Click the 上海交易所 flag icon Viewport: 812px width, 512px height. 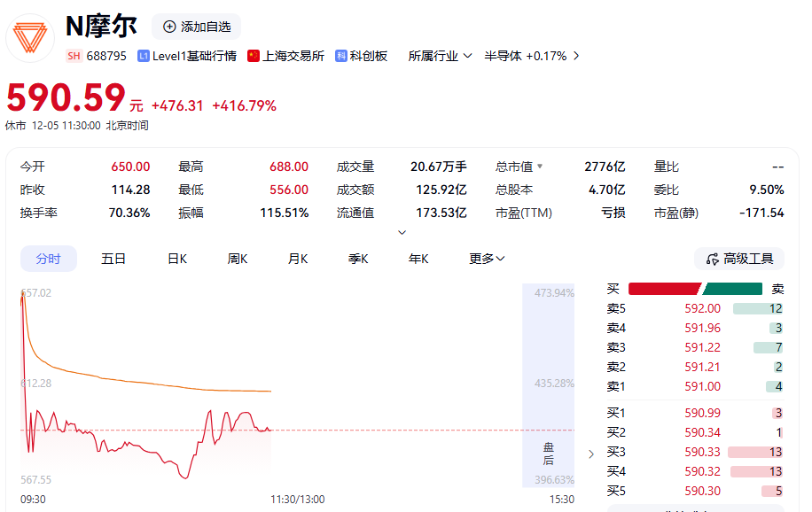[254, 56]
